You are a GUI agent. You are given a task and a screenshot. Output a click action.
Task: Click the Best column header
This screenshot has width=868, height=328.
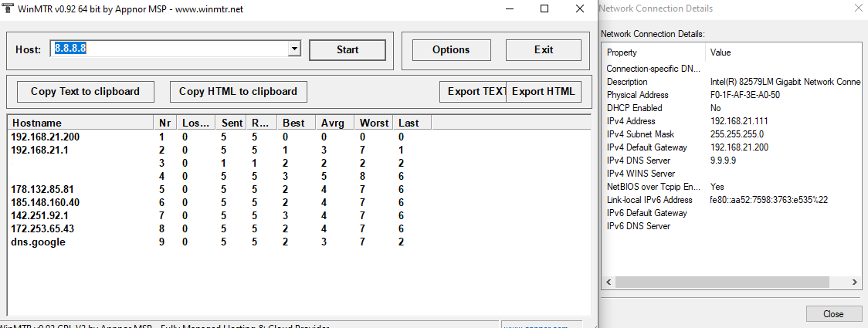pos(297,123)
